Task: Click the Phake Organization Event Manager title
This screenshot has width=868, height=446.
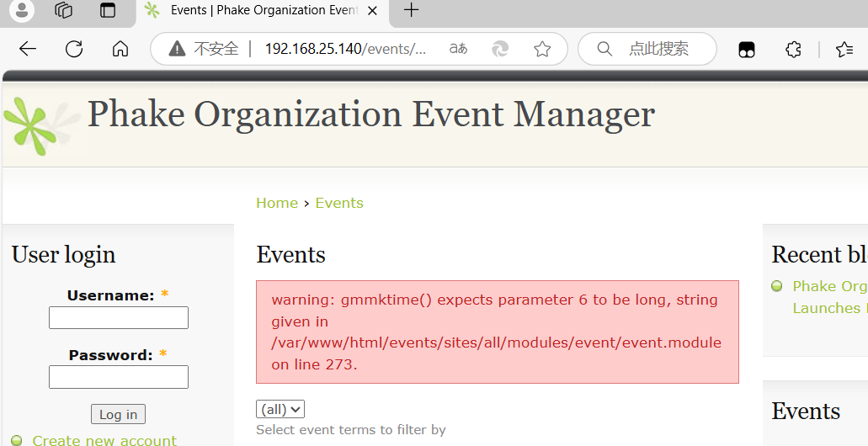Action: (371, 114)
